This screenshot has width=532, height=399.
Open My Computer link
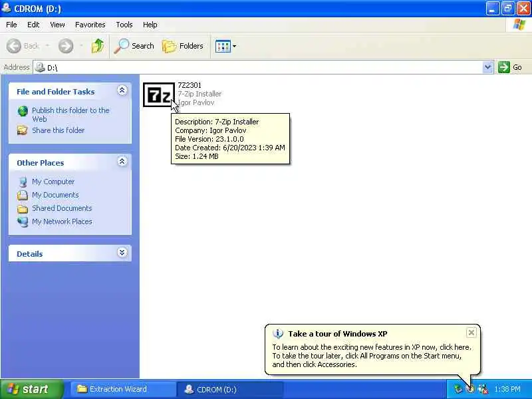[x=53, y=182]
